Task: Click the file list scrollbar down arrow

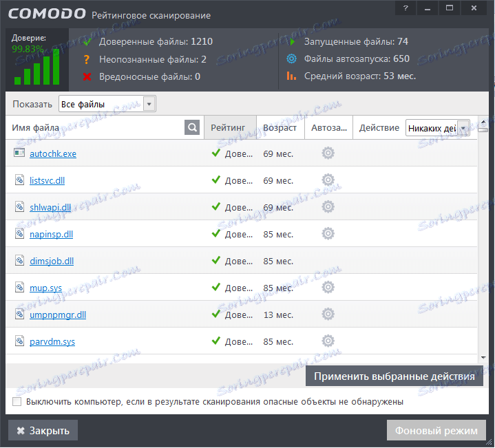Action: coord(483,357)
